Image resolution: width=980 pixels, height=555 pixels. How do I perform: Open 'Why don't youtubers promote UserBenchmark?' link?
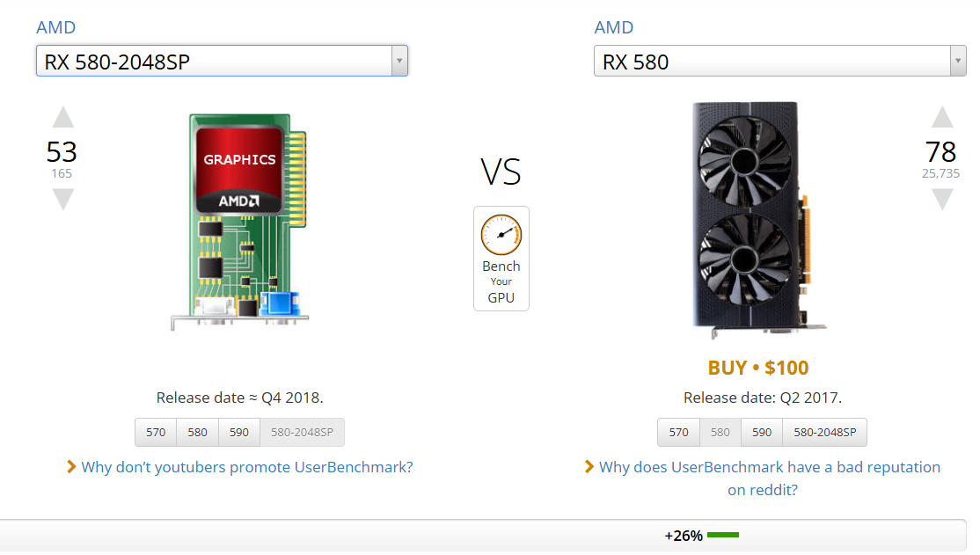pos(246,467)
